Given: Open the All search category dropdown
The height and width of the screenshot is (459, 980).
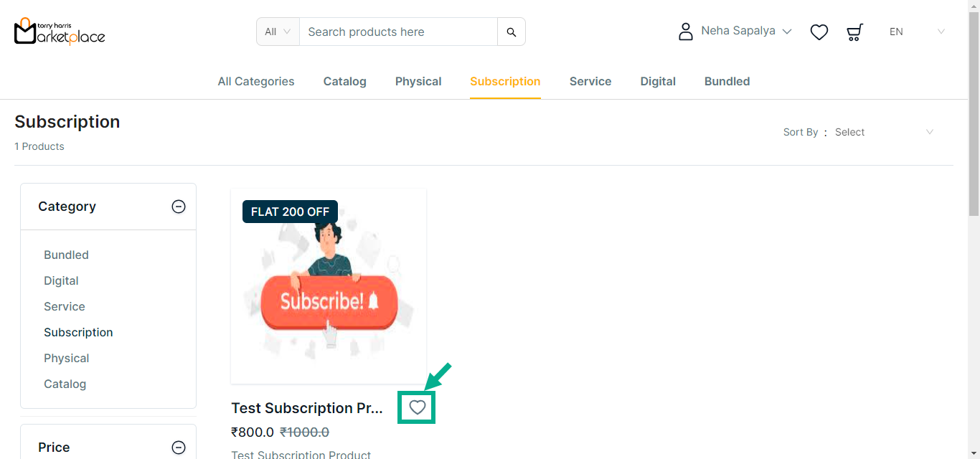Looking at the screenshot, I should pyautogui.click(x=278, y=32).
